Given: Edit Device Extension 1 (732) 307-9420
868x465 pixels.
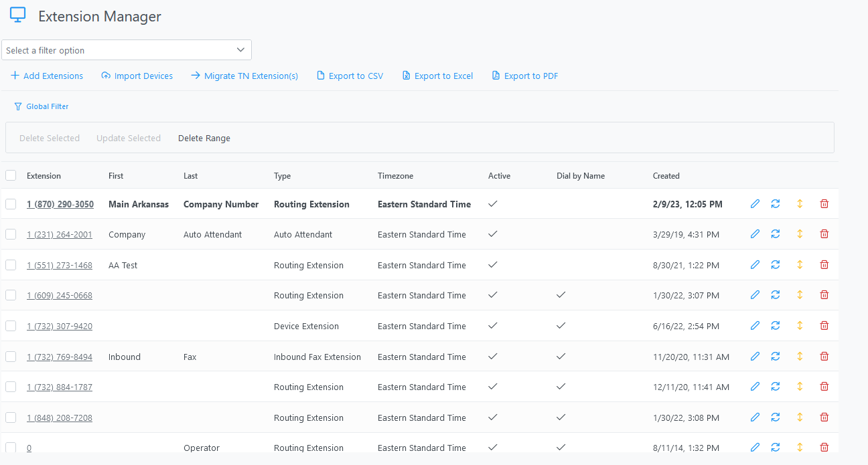Looking at the screenshot, I should pyautogui.click(x=755, y=326).
